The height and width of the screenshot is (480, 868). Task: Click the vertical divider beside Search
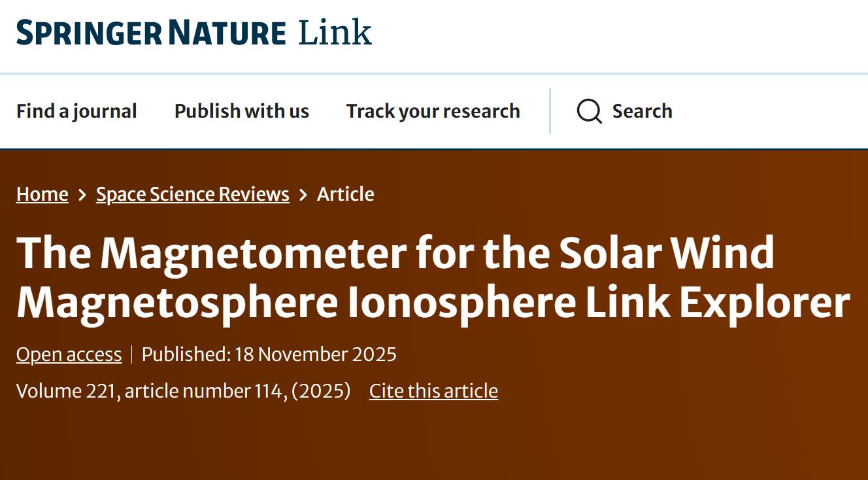pyautogui.click(x=550, y=111)
